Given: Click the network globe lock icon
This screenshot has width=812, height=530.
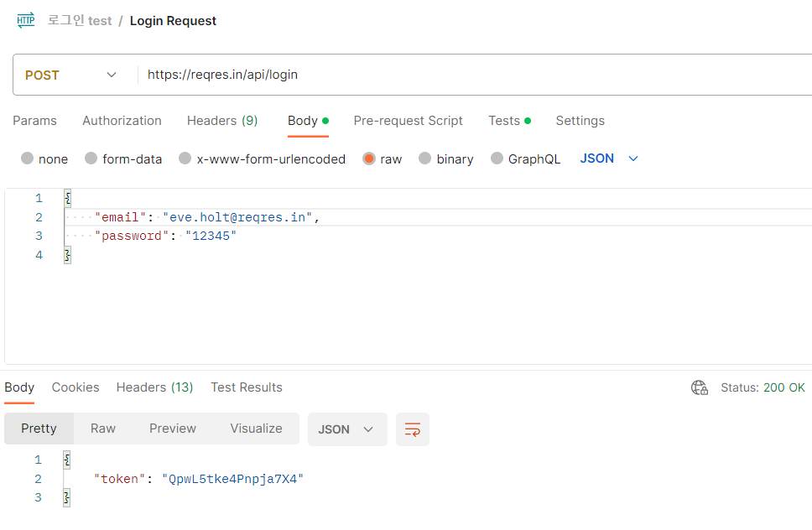Looking at the screenshot, I should pos(700,387).
